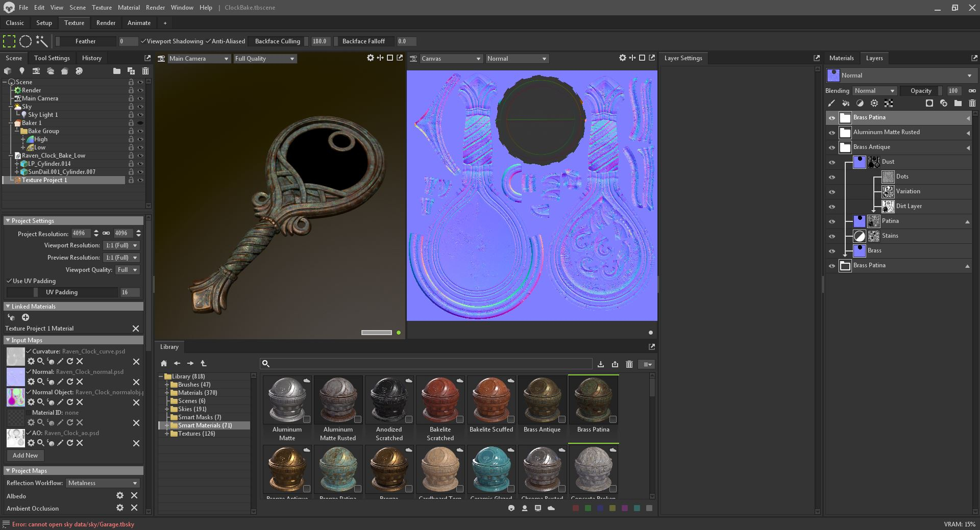980x530 pixels.
Task: Select the rectangular marquee selection tool
Action: click(x=9, y=41)
